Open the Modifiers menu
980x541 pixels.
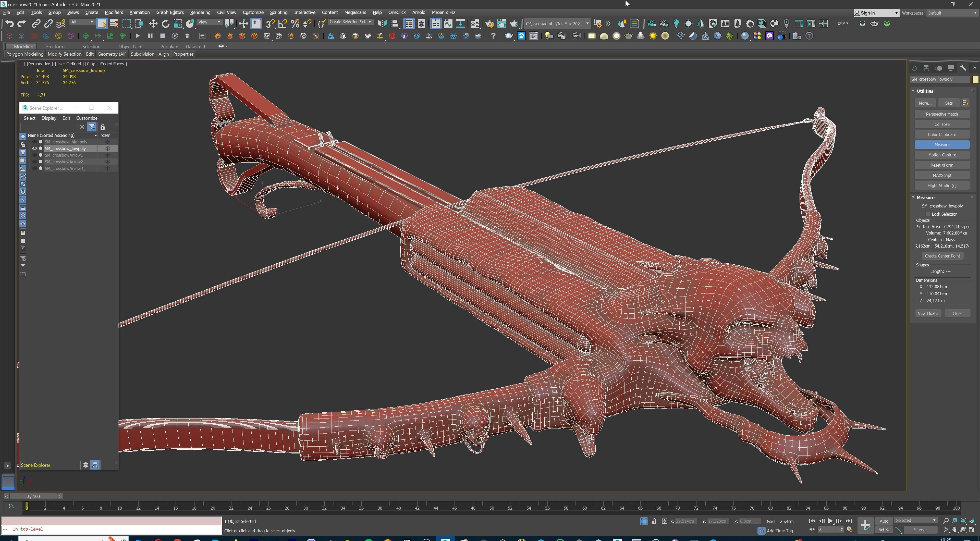point(114,13)
